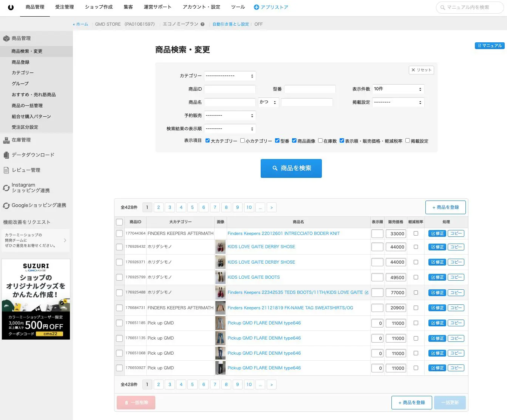
Task: Open thumbnail of product 176925799 boots
Action: [221, 277]
